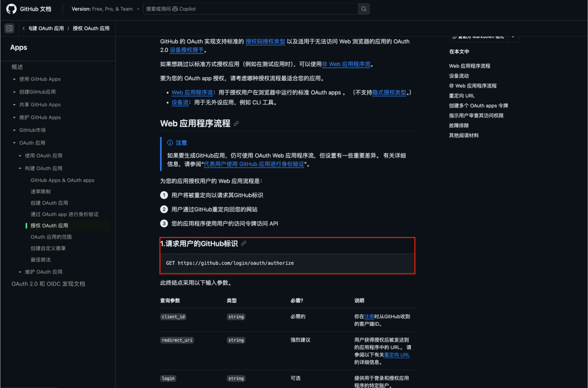
Task: Open OAuth 应用的范围 in the sidebar
Action: [x=51, y=237]
